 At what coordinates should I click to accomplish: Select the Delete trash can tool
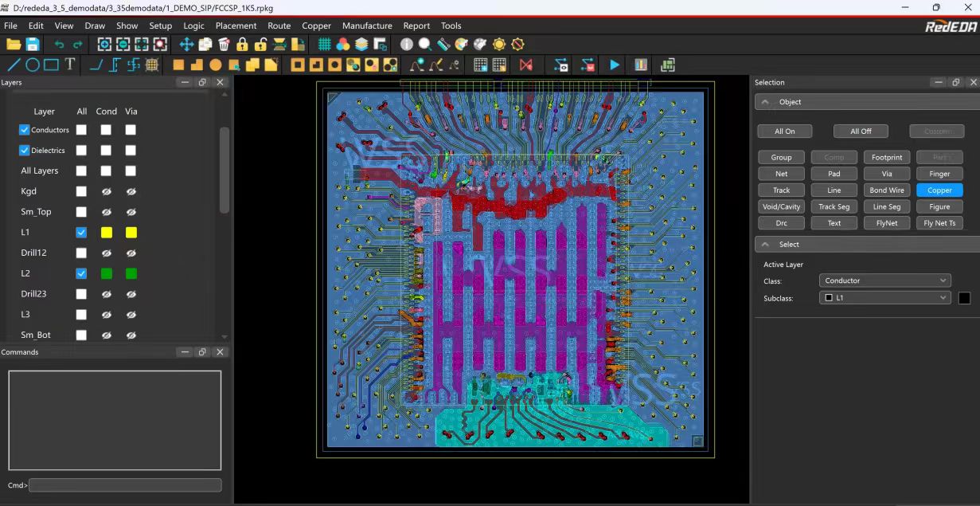pos(224,45)
